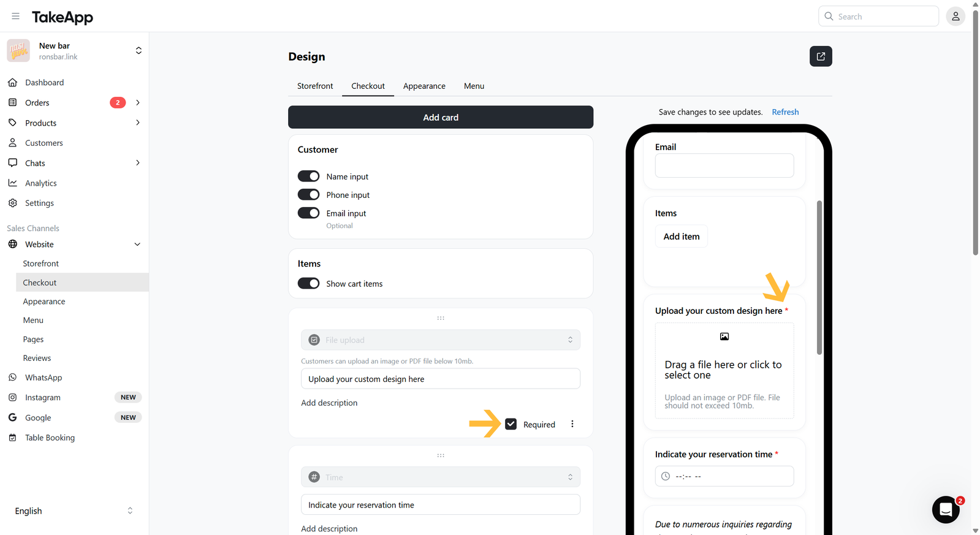Open Appearance under Website in sidebar
This screenshot has width=980, height=535.
point(44,302)
